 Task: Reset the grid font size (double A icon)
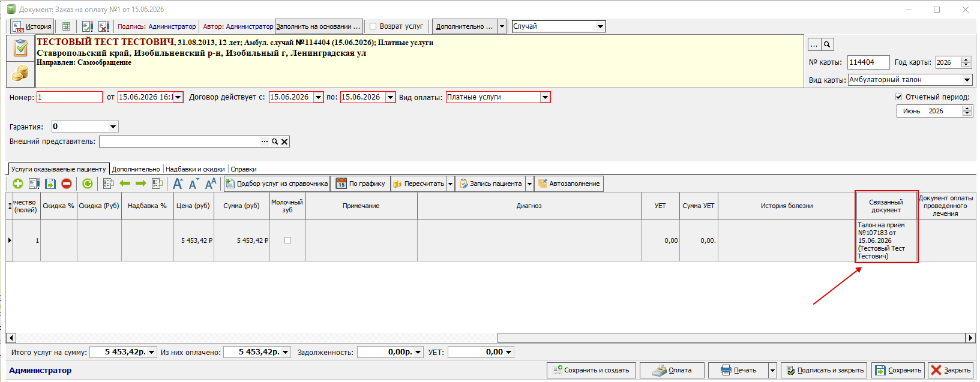tap(211, 184)
